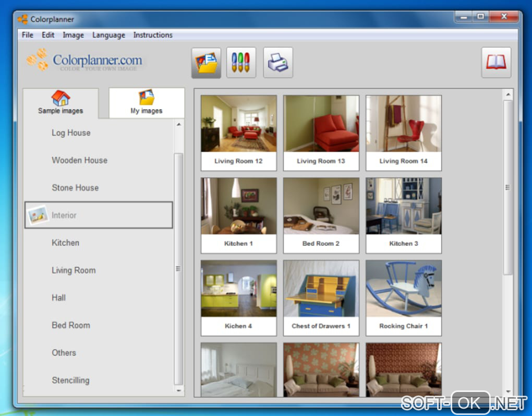Image resolution: width=532 pixels, height=416 pixels.
Task: Open the Kitchen 1 sample image
Action: (x=238, y=215)
